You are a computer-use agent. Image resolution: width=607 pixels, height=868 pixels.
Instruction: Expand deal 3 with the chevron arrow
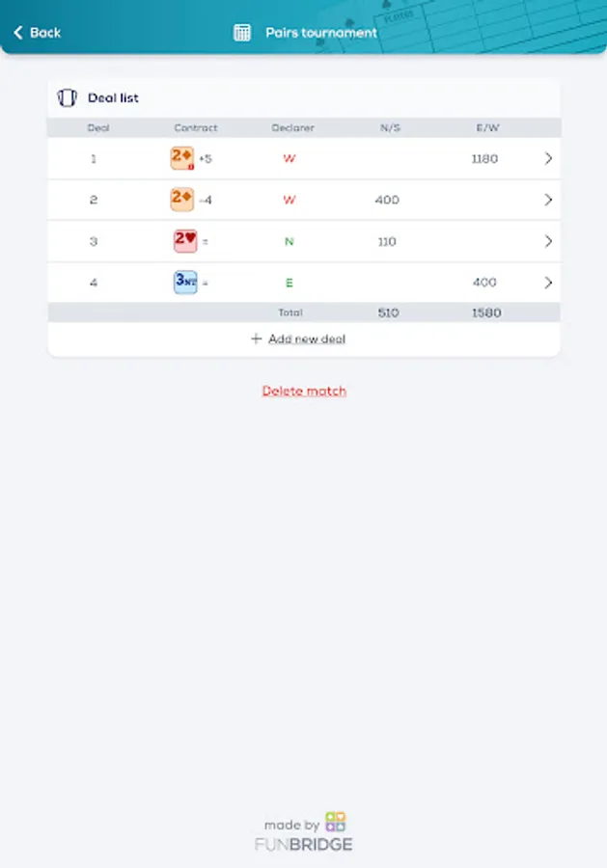pyautogui.click(x=549, y=241)
